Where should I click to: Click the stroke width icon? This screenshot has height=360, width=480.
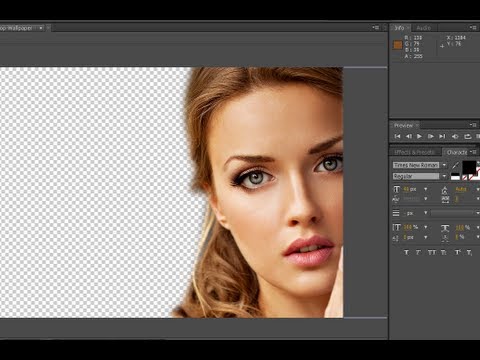coord(396,213)
